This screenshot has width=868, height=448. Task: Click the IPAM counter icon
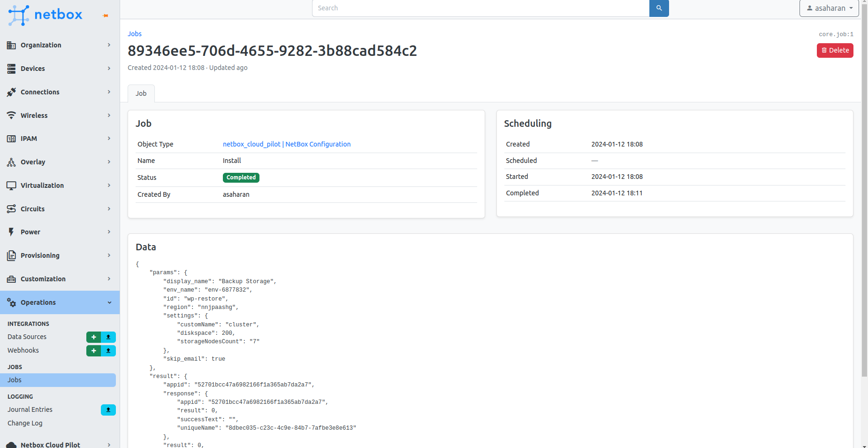click(11, 139)
